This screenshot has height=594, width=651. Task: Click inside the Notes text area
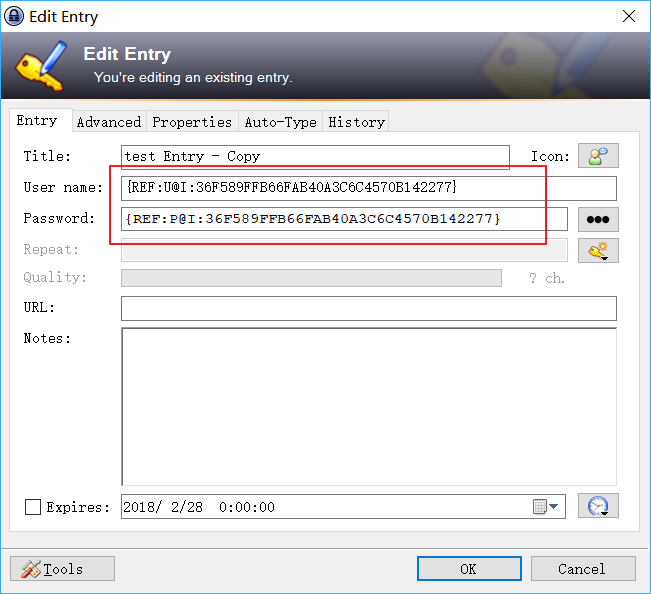click(368, 406)
